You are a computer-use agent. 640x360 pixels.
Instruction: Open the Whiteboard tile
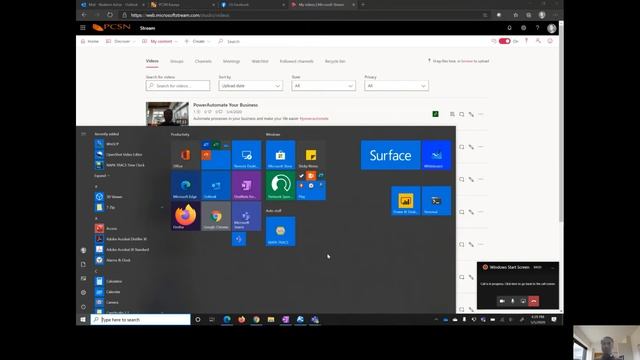tap(436, 155)
